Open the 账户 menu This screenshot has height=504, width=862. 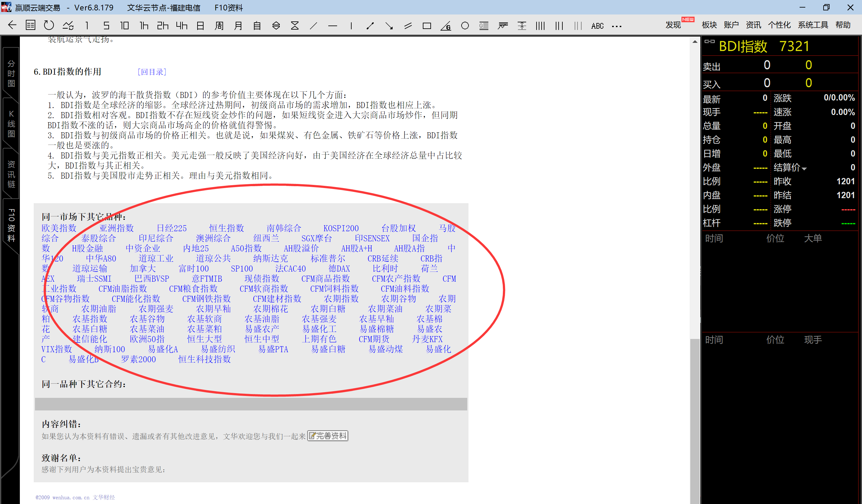coord(731,25)
